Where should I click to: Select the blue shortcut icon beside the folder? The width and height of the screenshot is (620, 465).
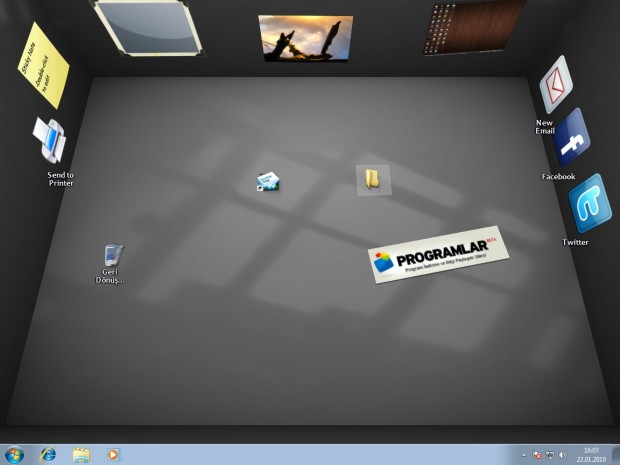click(x=268, y=182)
